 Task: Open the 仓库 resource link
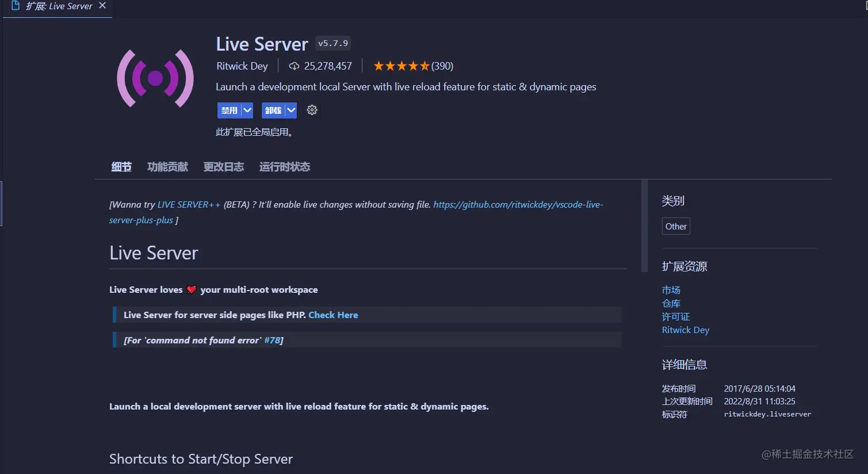point(671,303)
